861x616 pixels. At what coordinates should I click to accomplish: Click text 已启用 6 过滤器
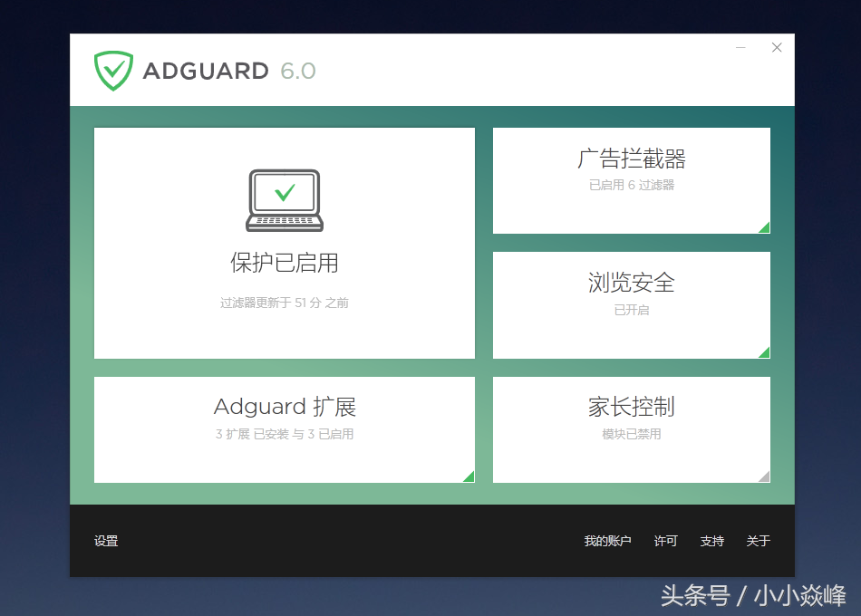tap(632, 185)
